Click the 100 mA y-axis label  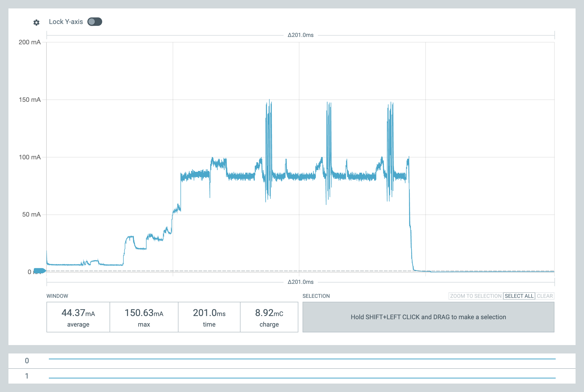pos(30,157)
